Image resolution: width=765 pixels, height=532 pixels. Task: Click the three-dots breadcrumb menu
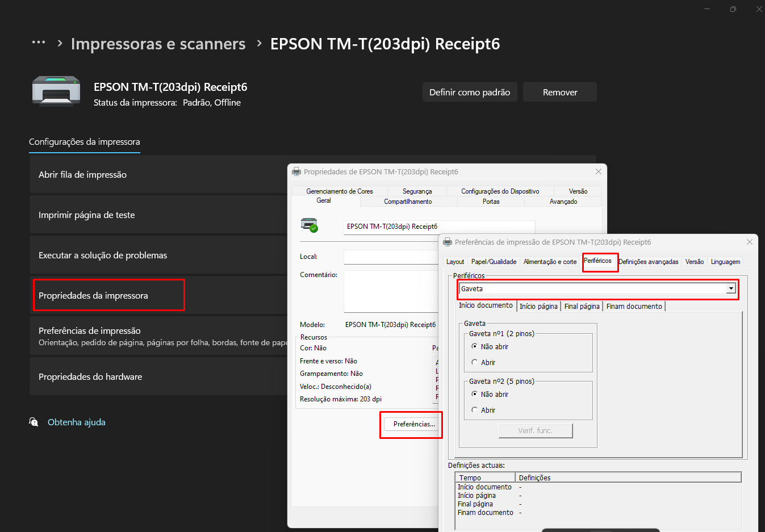39,43
